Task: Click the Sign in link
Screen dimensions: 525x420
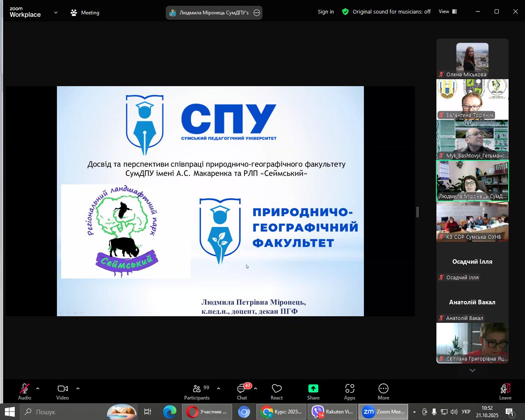Action: 326,12
